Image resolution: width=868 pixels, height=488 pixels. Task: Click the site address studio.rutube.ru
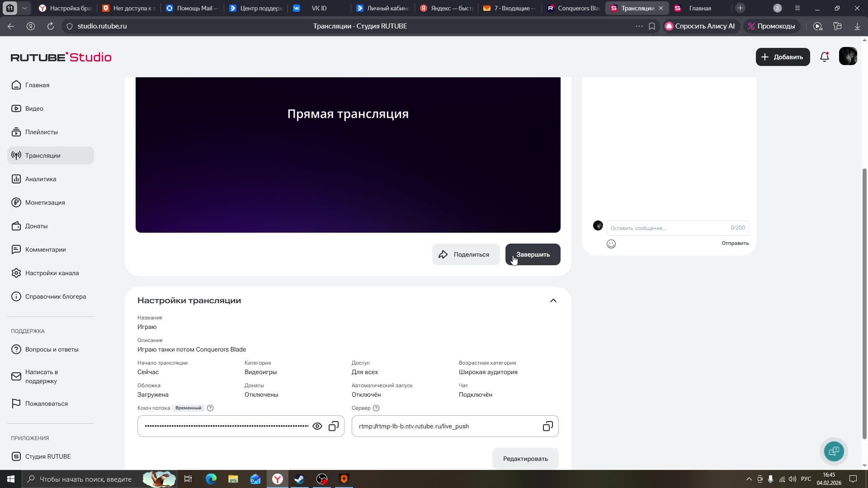click(x=102, y=26)
